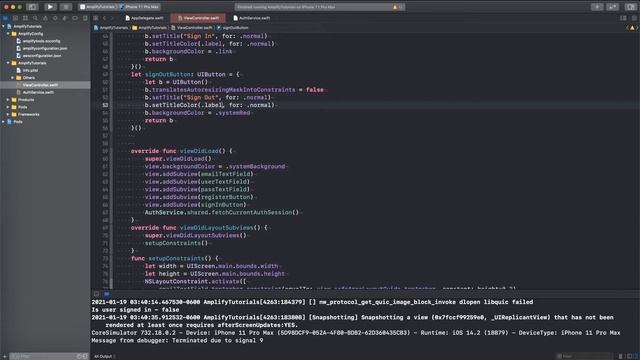Show variables view pane toggle
Image resolution: width=640 pixels, height=360 pixels.
click(x=629, y=356)
